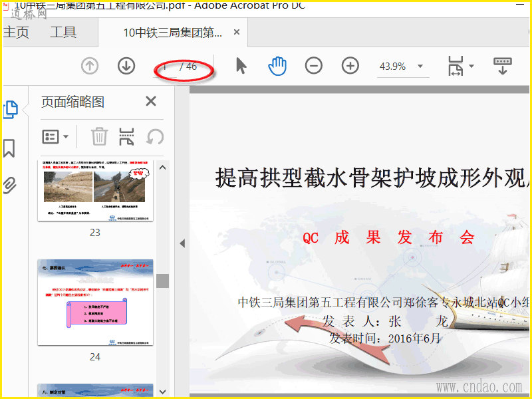Activate the hand pan tool
The image size is (532, 399).
click(277, 66)
